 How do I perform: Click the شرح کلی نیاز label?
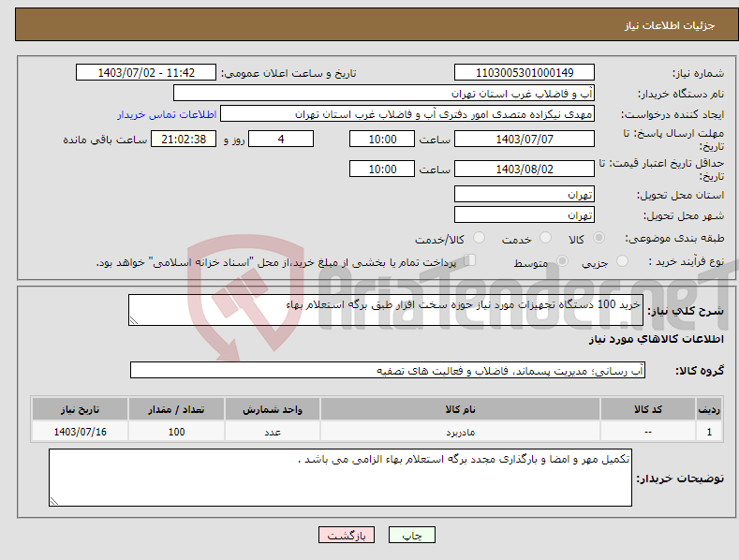click(686, 311)
